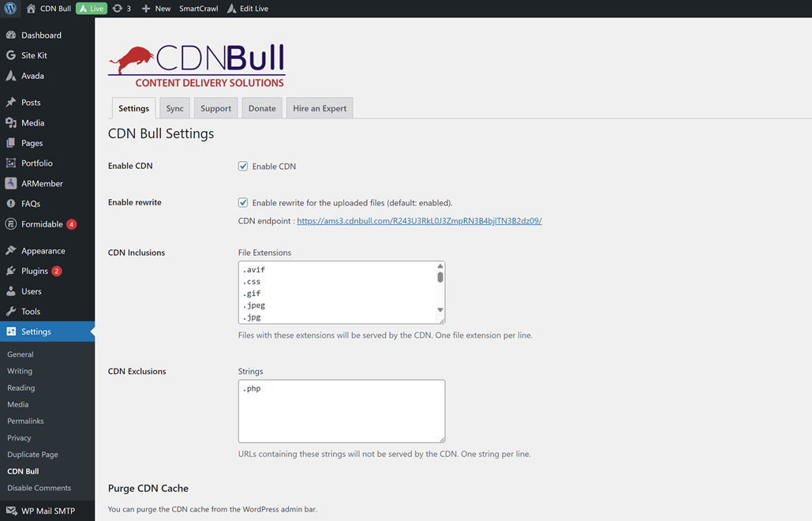Viewport: 812px width, 521px height.
Task: Click the Tools wrench icon
Action: pos(11,311)
